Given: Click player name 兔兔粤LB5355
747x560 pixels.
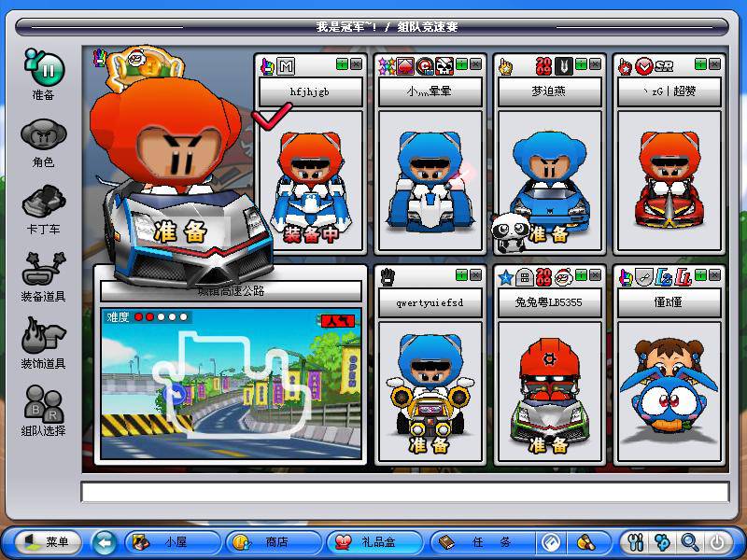Looking at the screenshot, I should [x=550, y=302].
